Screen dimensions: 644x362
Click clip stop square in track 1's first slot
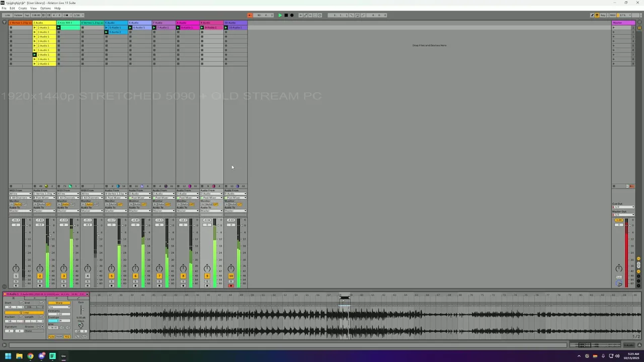click(x=11, y=28)
